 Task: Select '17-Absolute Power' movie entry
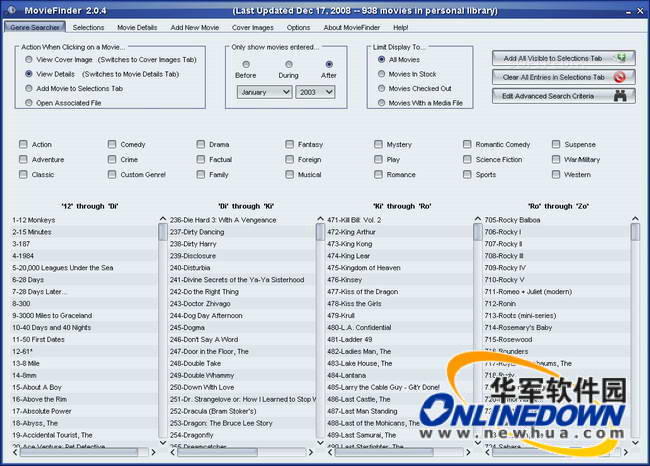coord(84,411)
